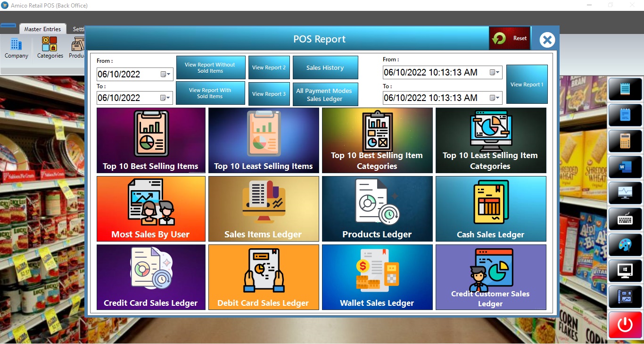Launch Microsoft Word from the sidebar
Screen dimensions: 644x344
625,167
